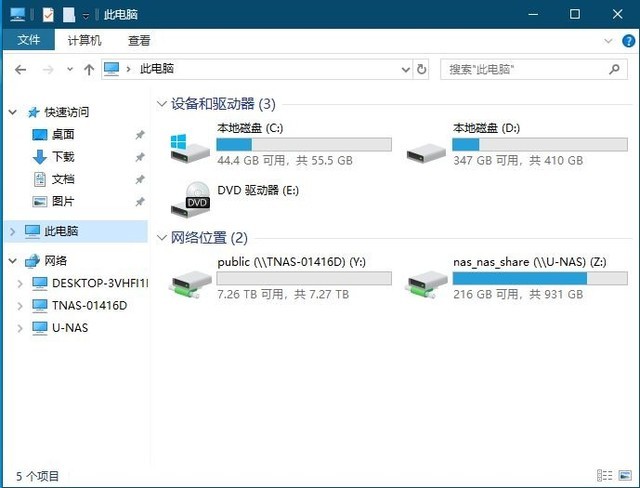Open 下载 in quick access
This screenshot has width=640, height=488.
pyautogui.click(x=63, y=156)
